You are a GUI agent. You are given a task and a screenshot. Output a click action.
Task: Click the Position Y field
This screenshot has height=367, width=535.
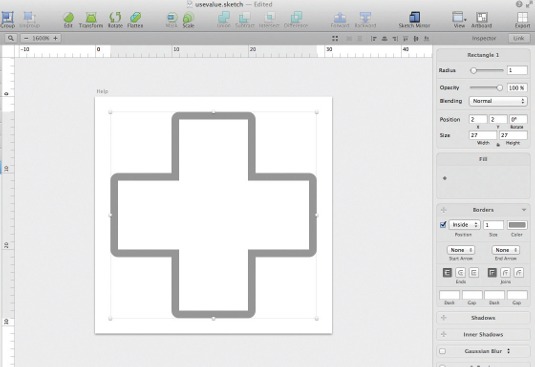(x=498, y=119)
